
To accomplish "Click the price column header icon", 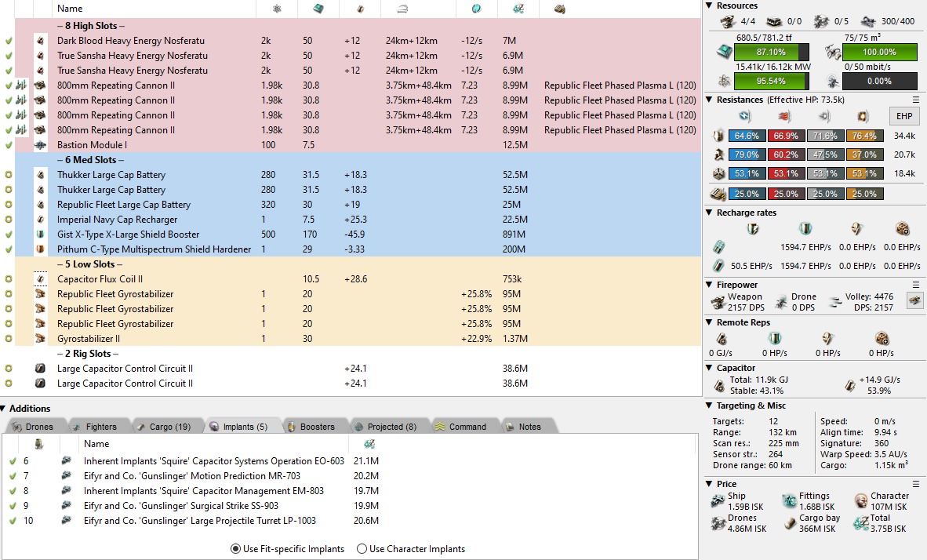I will 518,9.
